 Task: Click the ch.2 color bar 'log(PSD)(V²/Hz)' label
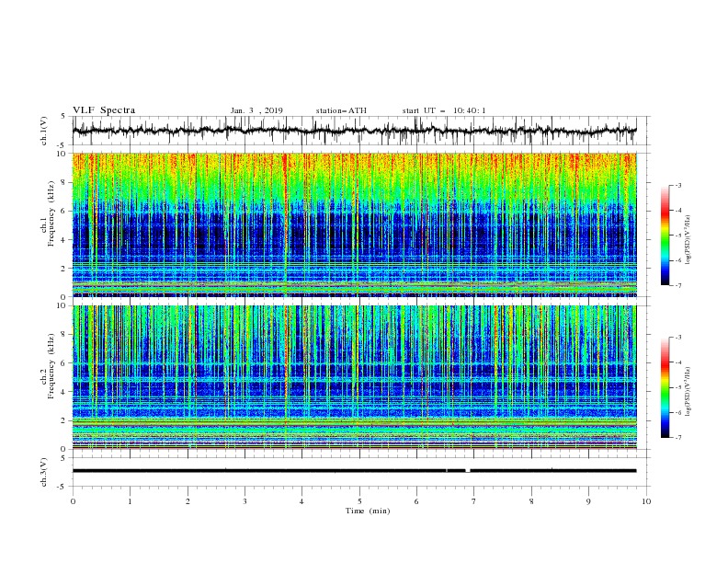(x=688, y=392)
